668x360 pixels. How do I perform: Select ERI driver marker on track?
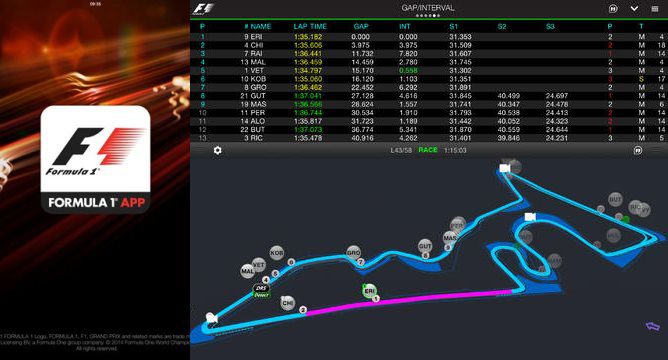369,291
